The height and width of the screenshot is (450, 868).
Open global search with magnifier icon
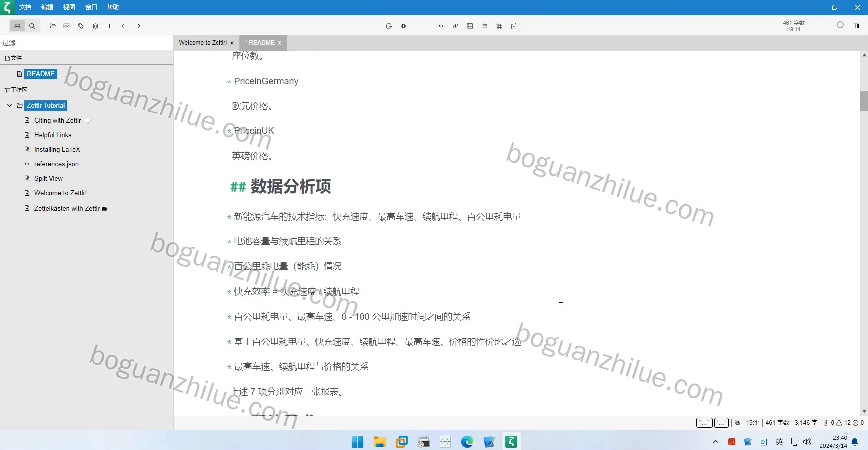coord(32,26)
